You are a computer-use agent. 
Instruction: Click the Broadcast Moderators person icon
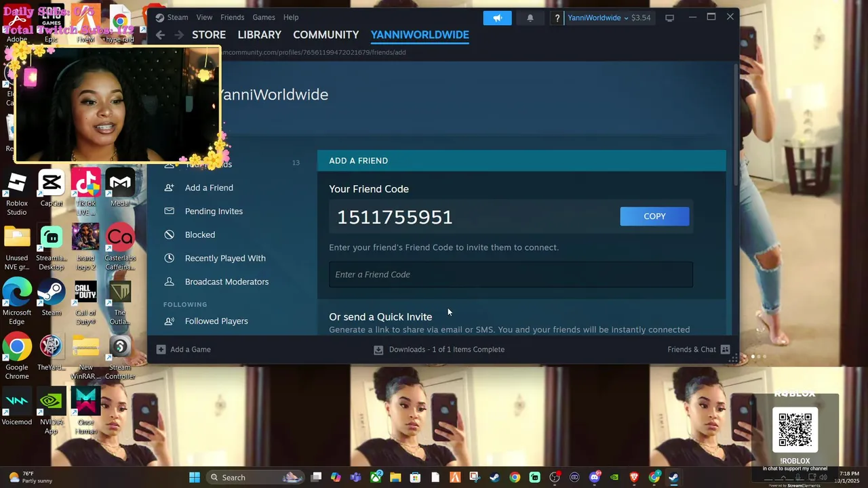pos(170,281)
